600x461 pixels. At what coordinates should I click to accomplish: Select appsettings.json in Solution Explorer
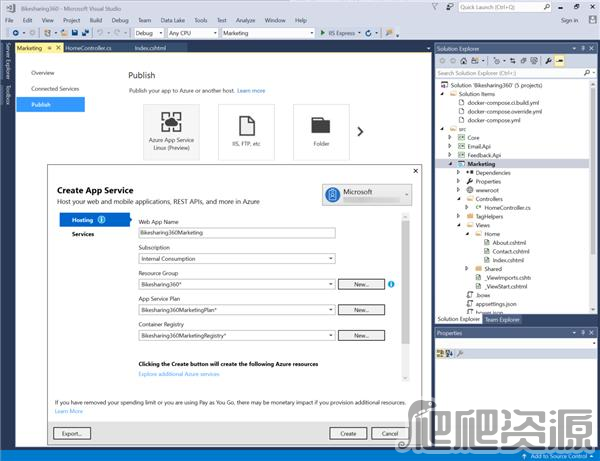point(496,304)
